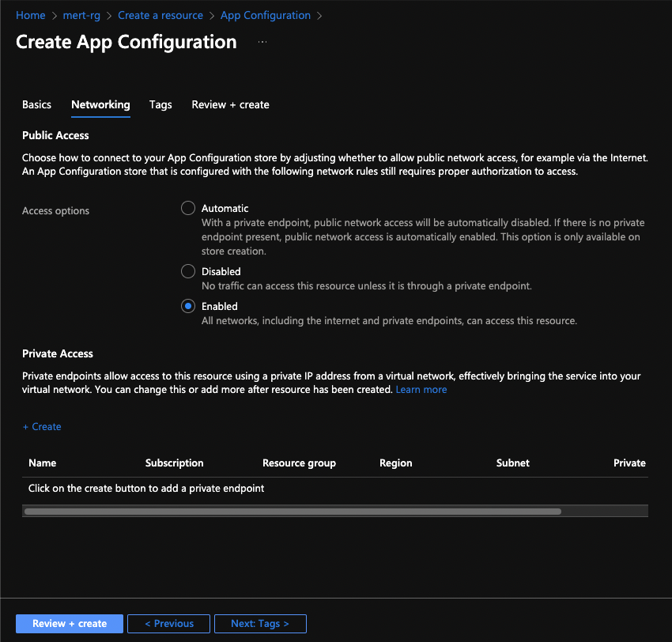Go to Create a resource breadcrumb
672x642 pixels.
pos(160,15)
